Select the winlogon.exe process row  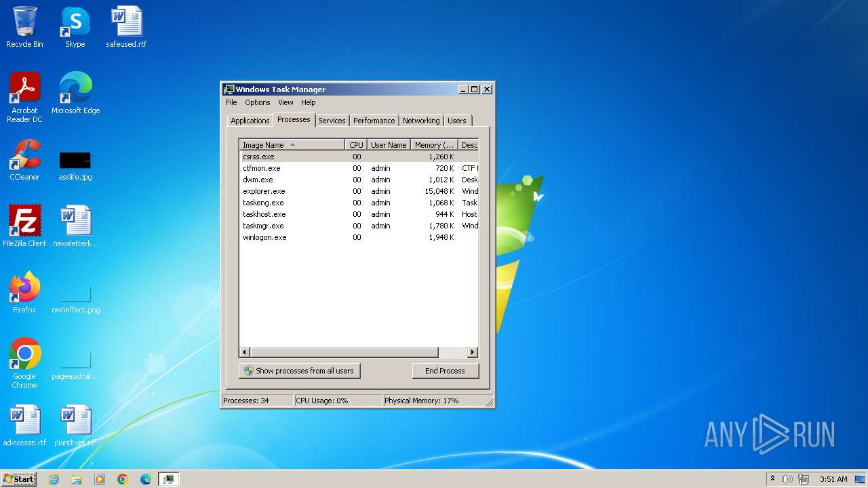(x=359, y=237)
